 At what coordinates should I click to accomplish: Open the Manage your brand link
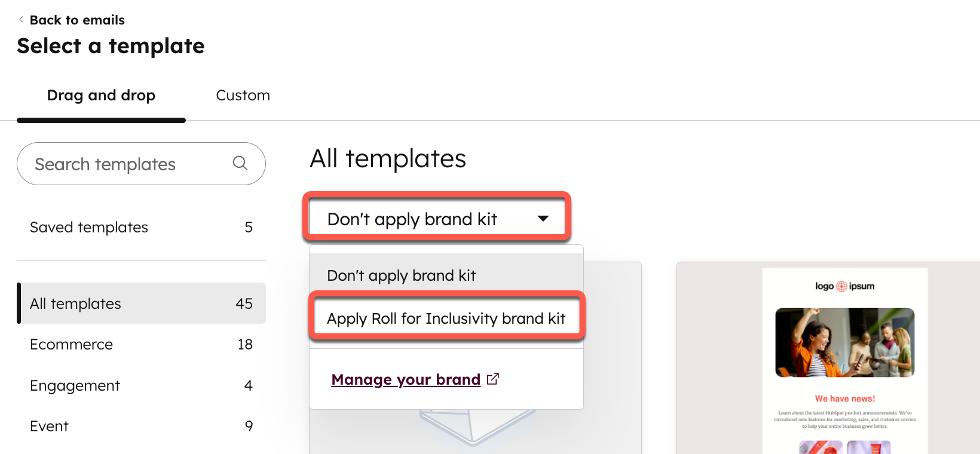[406, 380]
